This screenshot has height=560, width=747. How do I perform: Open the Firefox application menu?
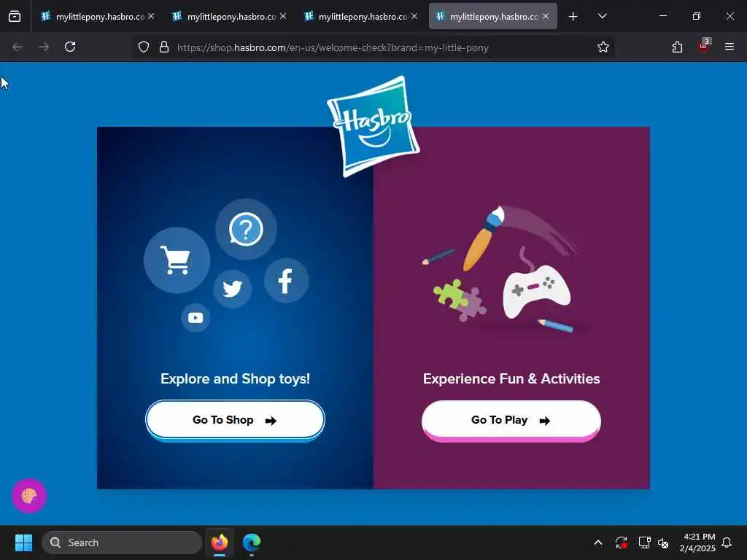pos(729,47)
